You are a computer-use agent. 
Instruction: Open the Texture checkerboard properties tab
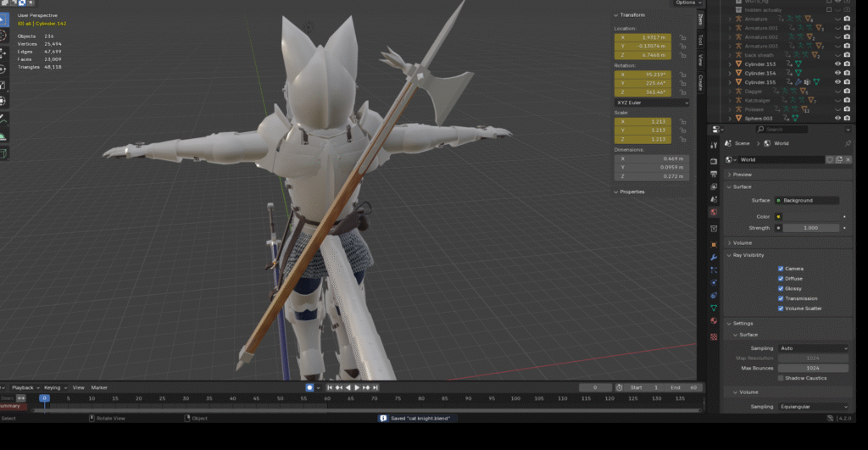714,336
